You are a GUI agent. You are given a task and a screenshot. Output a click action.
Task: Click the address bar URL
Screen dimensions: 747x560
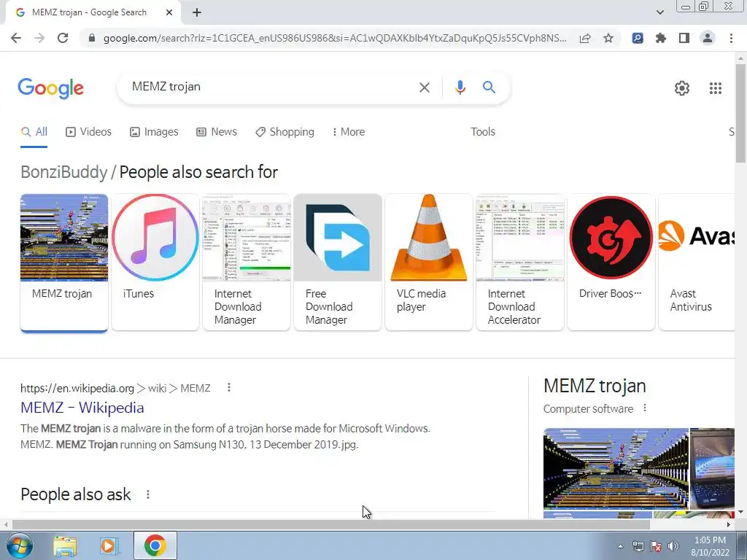[335, 38]
